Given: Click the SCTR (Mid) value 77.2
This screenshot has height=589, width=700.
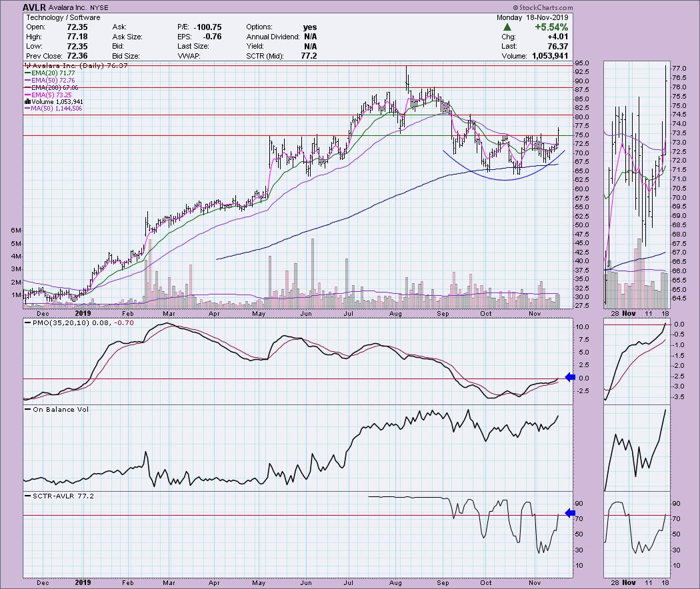Looking at the screenshot, I should [309, 56].
